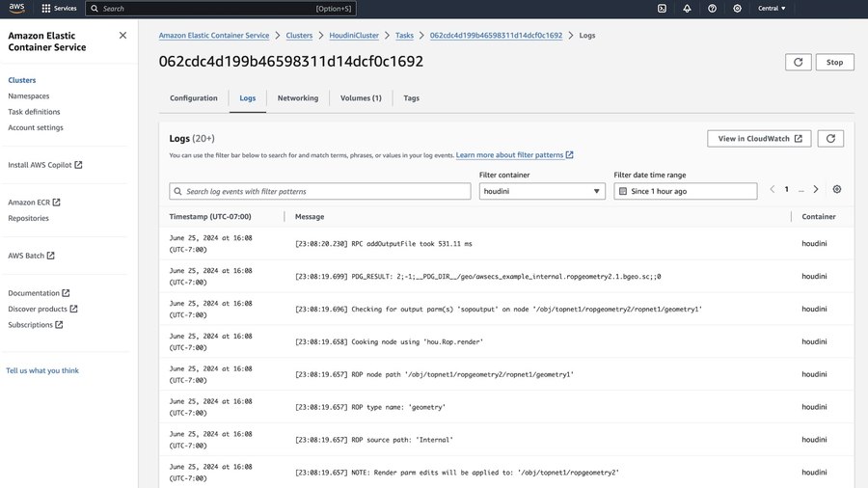Click View in CloudWatch button
The height and width of the screenshot is (488, 868).
point(759,138)
